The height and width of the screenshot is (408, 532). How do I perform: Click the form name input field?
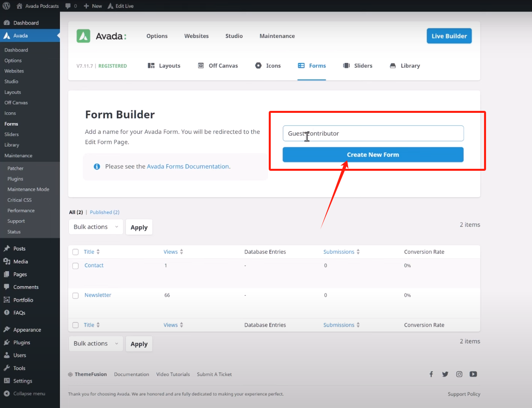(x=373, y=133)
